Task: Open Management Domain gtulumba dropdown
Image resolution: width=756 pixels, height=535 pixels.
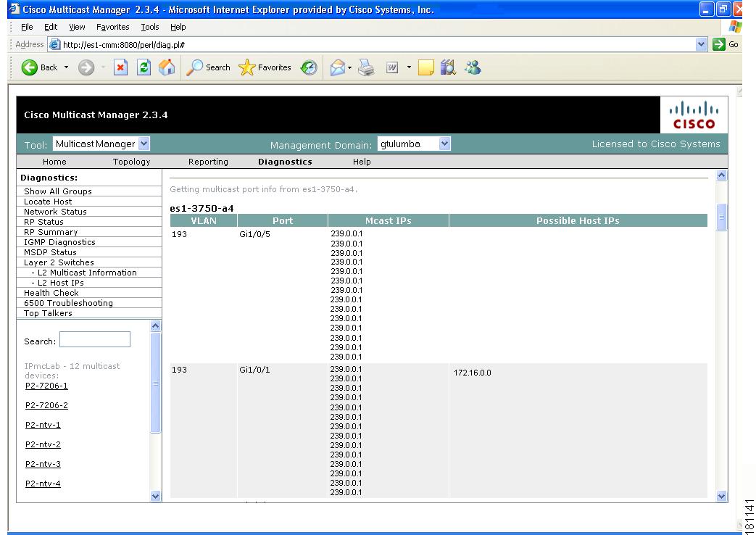Action: pos(414,144)
